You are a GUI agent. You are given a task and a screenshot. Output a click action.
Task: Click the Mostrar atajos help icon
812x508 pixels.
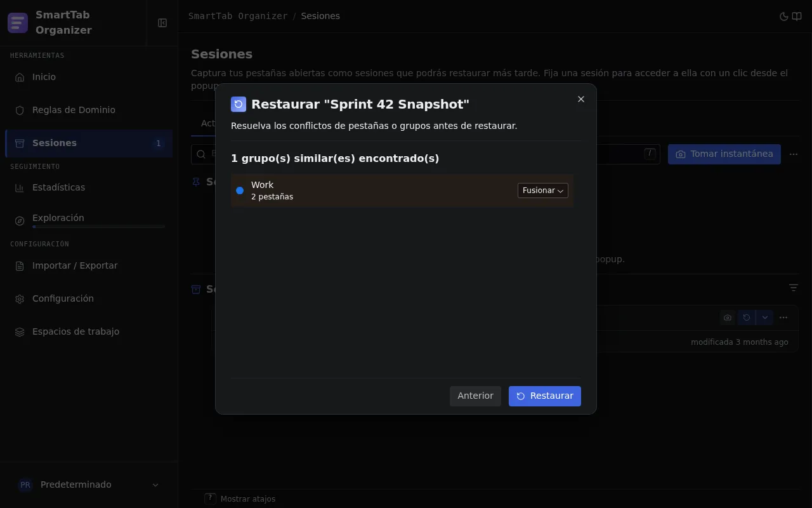pos(210,499)
